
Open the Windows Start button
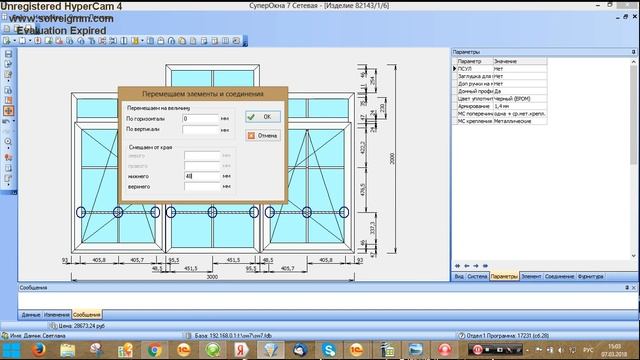pos(11,350)
